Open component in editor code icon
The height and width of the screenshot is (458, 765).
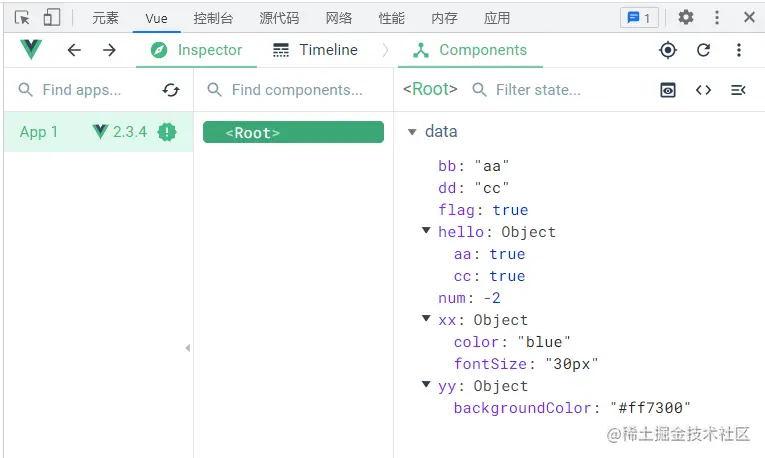click(x=703, y=90)
